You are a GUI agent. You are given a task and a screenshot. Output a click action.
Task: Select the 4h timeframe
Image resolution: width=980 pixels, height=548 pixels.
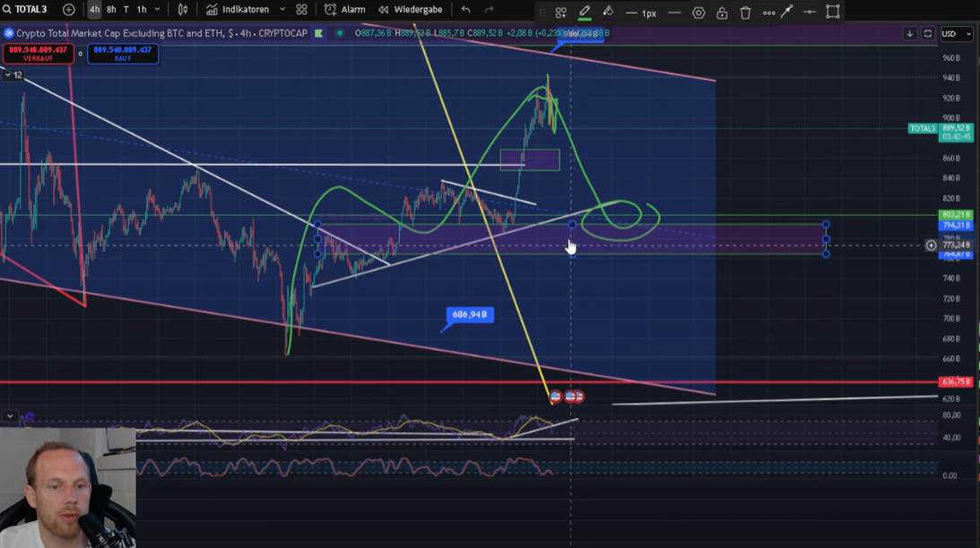94,9
